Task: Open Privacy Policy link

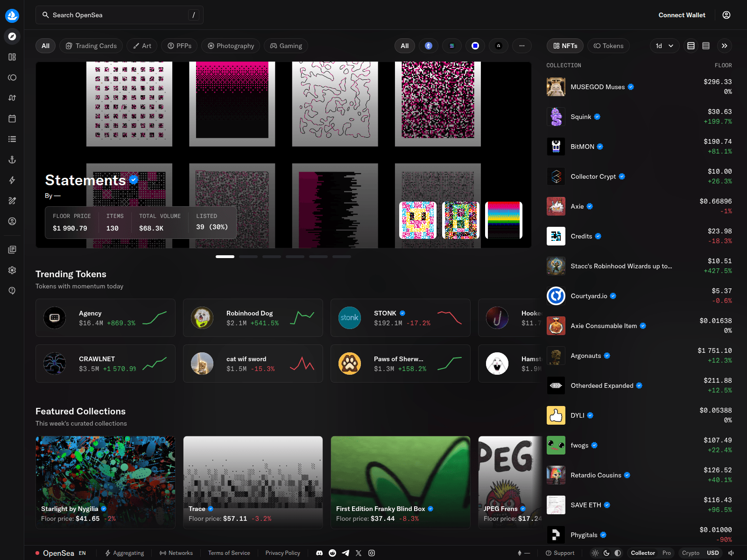Action: [283, 553]
